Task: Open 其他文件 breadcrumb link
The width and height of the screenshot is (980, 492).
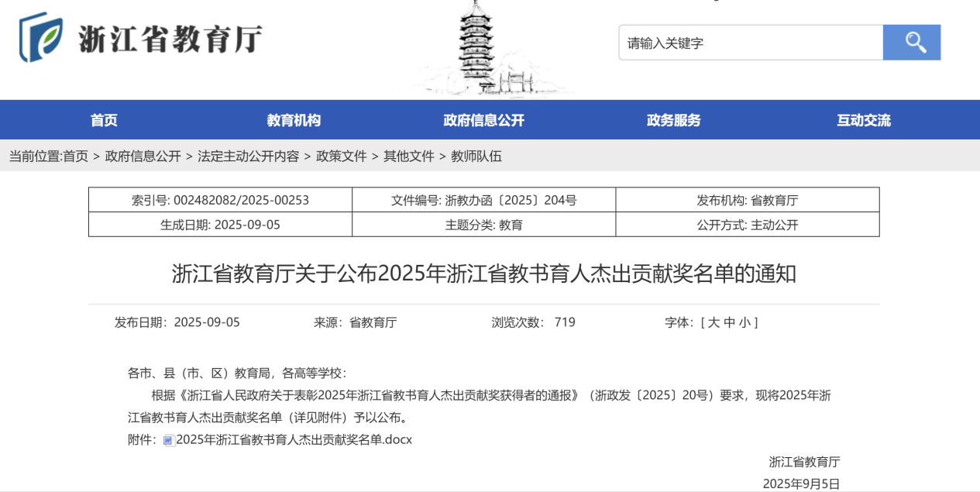Action: point(409,156)
